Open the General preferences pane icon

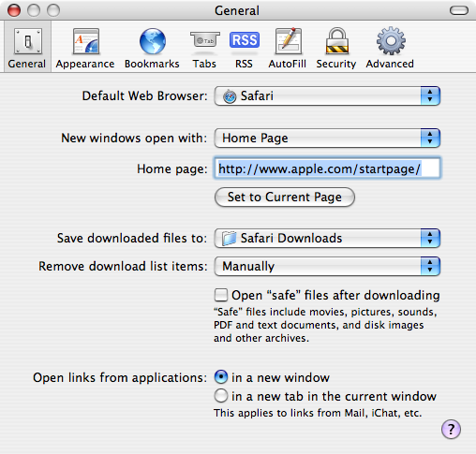point(27,41)
